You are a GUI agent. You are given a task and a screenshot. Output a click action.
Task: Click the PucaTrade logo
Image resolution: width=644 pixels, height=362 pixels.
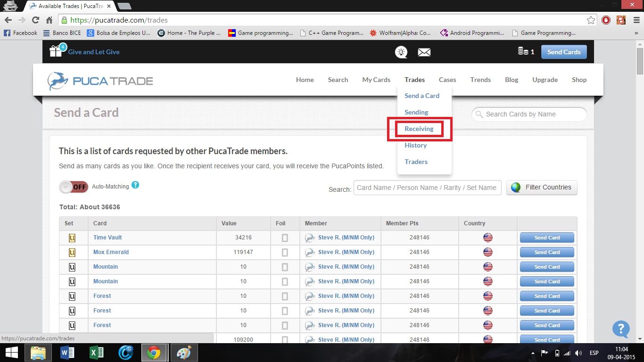coord(100,81)
